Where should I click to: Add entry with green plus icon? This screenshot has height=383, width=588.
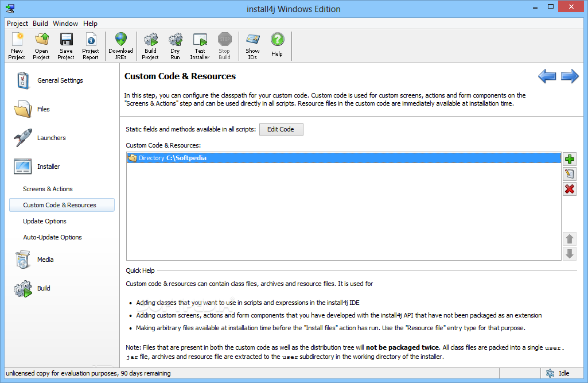570,159
